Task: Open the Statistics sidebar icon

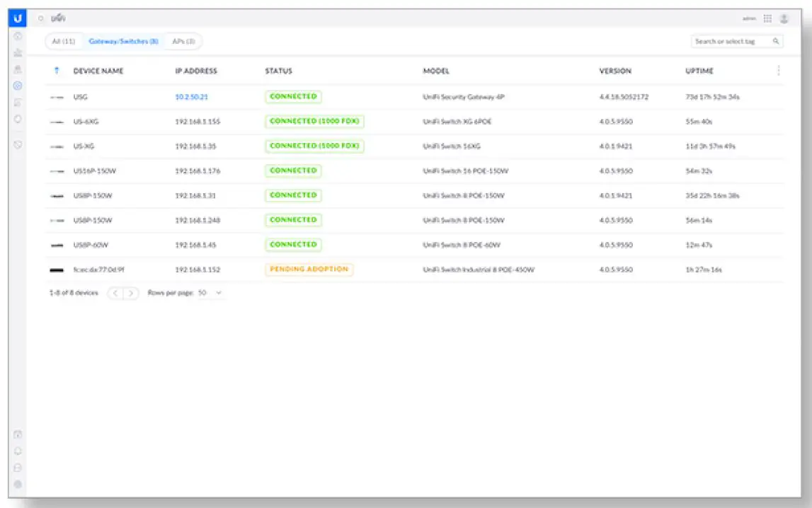Action: tap(18, 53)
